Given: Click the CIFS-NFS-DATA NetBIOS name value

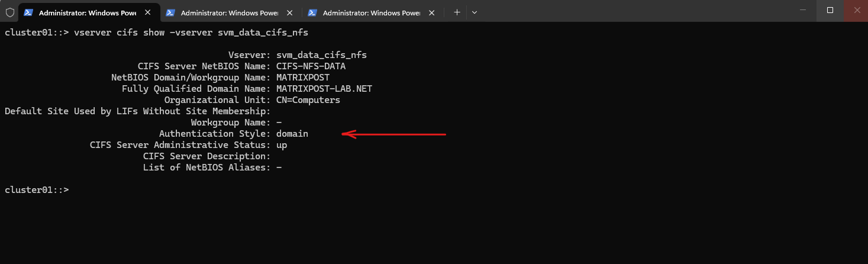Looking at the screenshot, I should [x=311, y=66].
